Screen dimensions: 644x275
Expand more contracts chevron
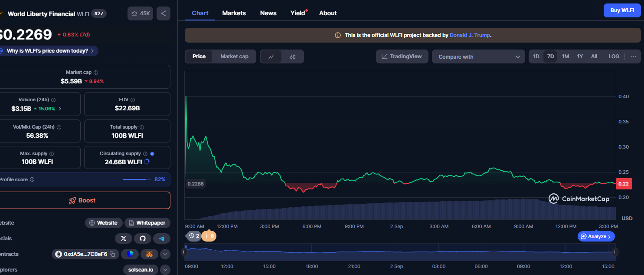click(x=165, y=254)
